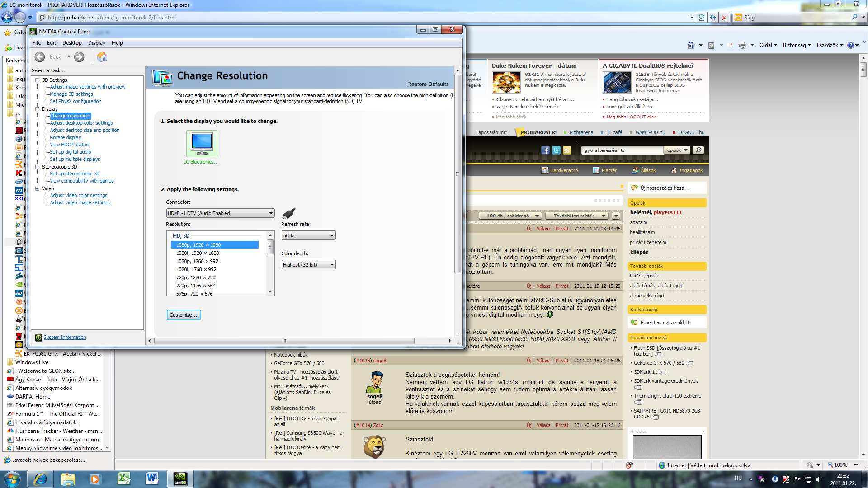868x488 pixels.
Task: Open Internet Explorer from the taskbar
Action: (40, 479)
